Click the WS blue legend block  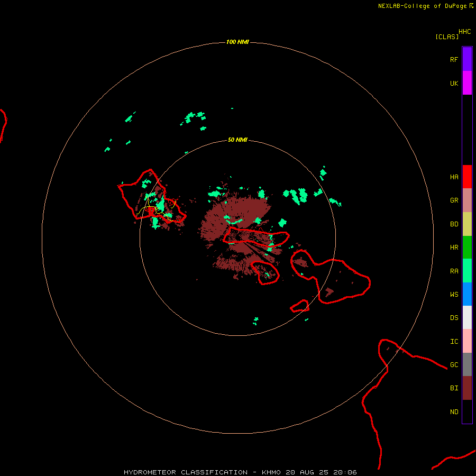click(467, 294)
